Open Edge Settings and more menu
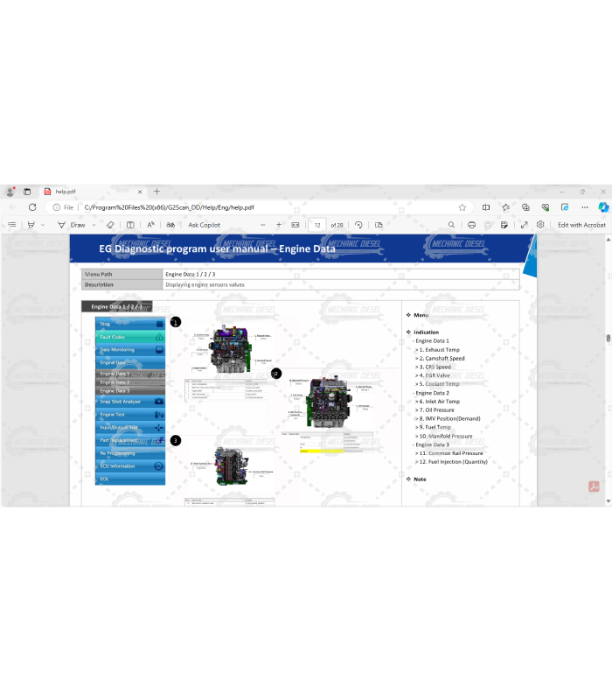This screenshot has width=612, height=700. pyautogui.click(x=584, y=207)
